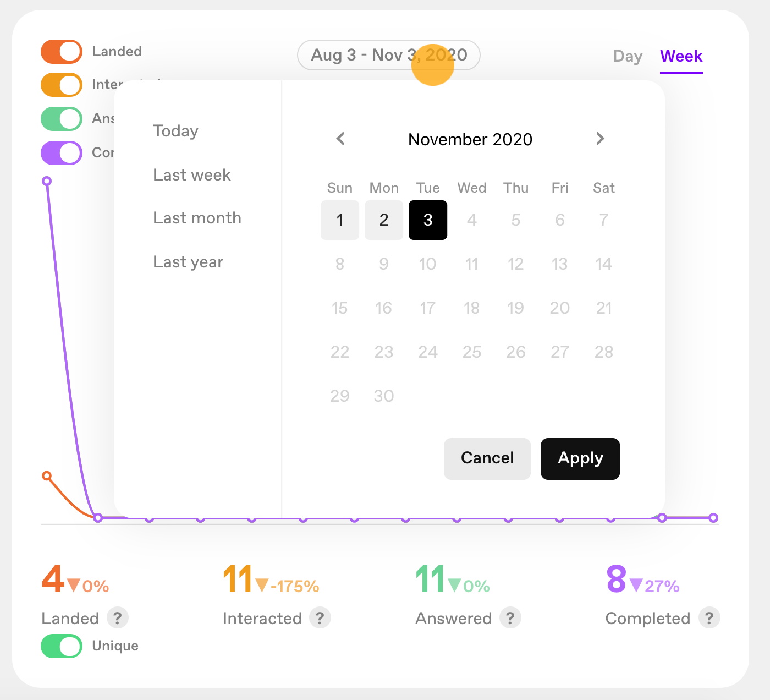Disable the purple Completed series switch
The height and width of the screenshot is (700, 770).
(x=62, y=153)
